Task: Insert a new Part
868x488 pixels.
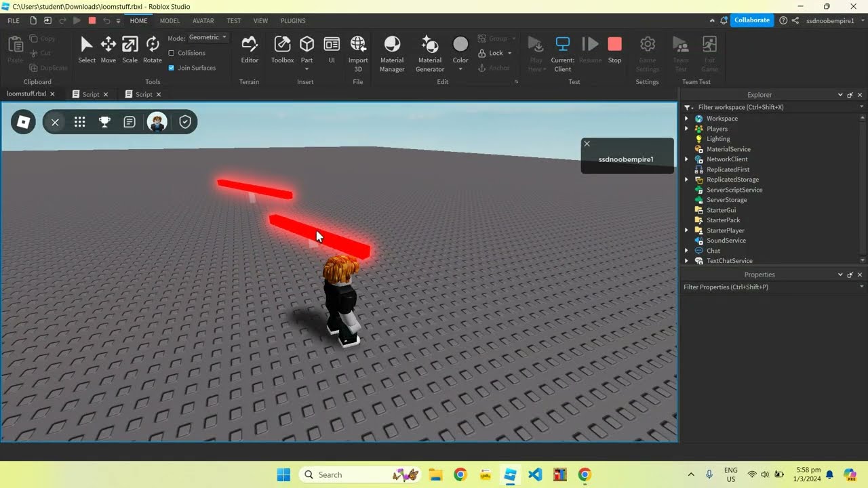Action: (307, 45)
